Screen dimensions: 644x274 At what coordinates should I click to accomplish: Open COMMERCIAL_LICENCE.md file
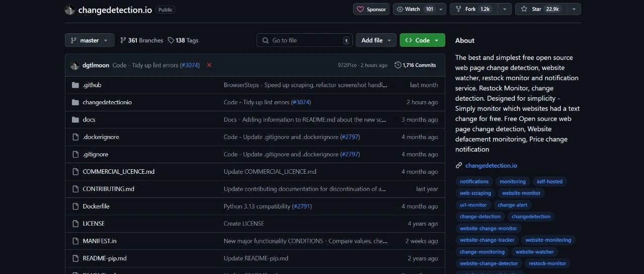pyautogui.click(x=119, y=172)
